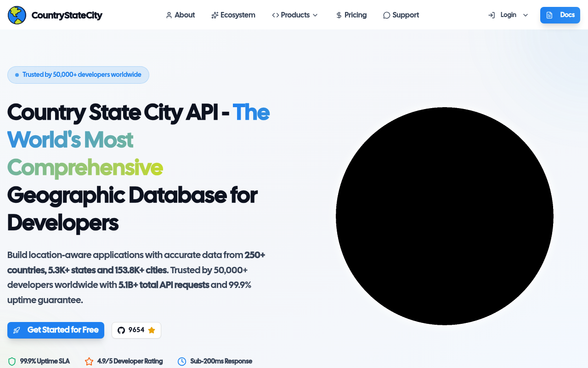The width and height of the screenshot is (588, 368).
Task: Click the CountryStateCity brand name
Action: [x=67, y=15]
